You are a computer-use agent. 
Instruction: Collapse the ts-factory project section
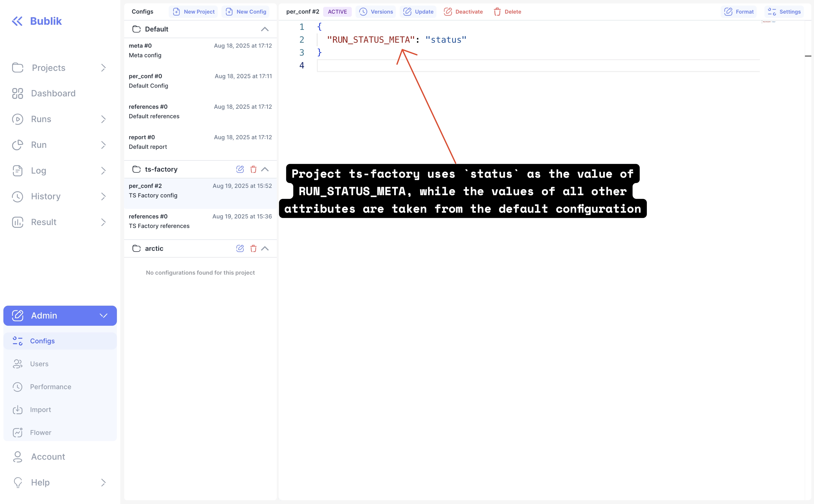tap(265, 169)
